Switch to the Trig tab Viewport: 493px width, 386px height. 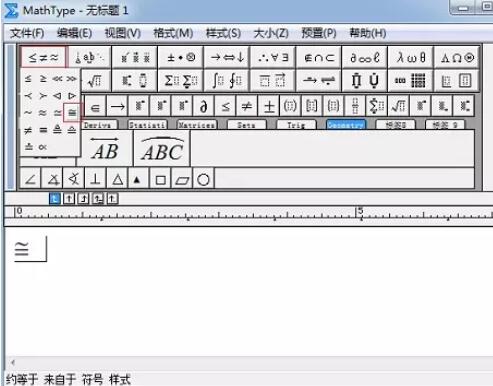296,125
